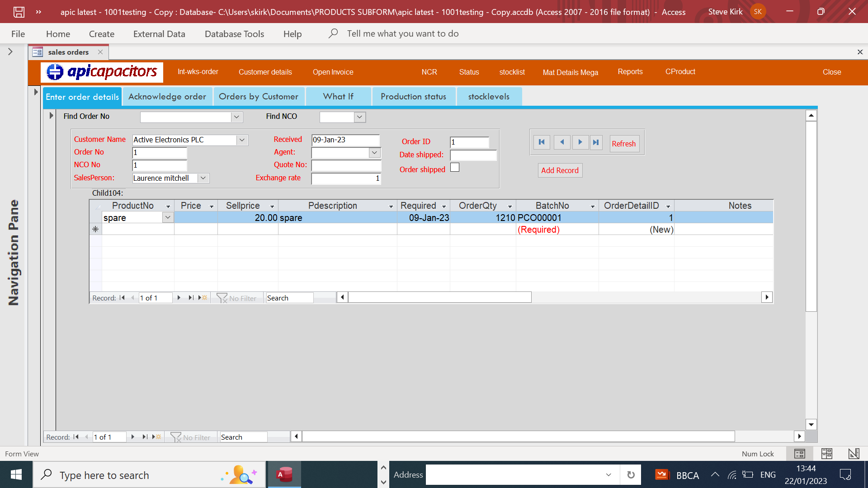The width and height of the screenshot is (868, 488).
Task: Open the BatchNo column filter arrow
Action: point(593,206)
